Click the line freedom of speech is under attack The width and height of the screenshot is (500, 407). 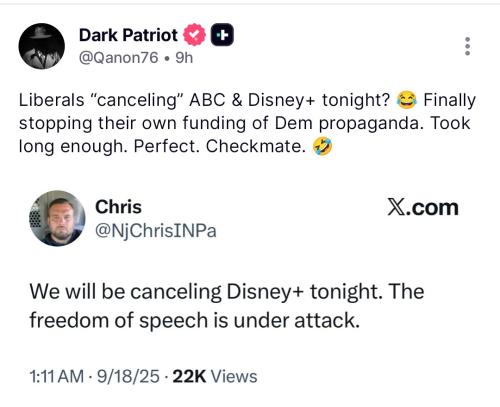(x=195, y=320)
